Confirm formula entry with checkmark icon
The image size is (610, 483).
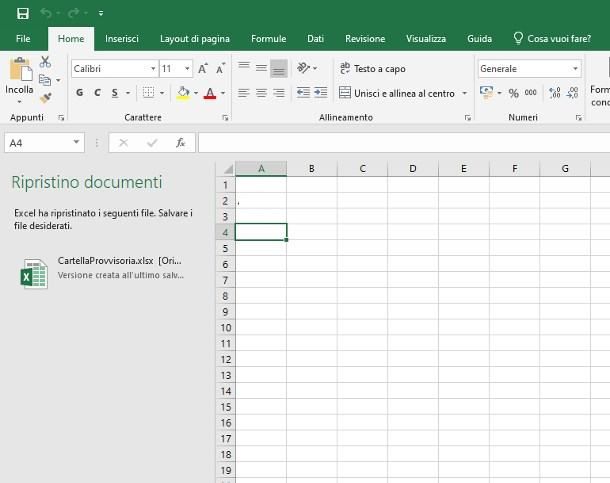pyautogui.click(x=152, y=143)
